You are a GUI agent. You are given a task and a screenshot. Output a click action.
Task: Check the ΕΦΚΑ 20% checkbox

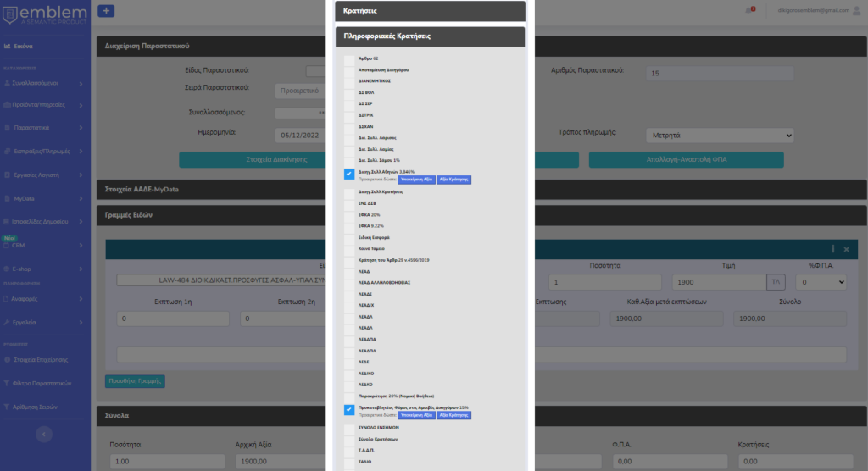point(349,215)
